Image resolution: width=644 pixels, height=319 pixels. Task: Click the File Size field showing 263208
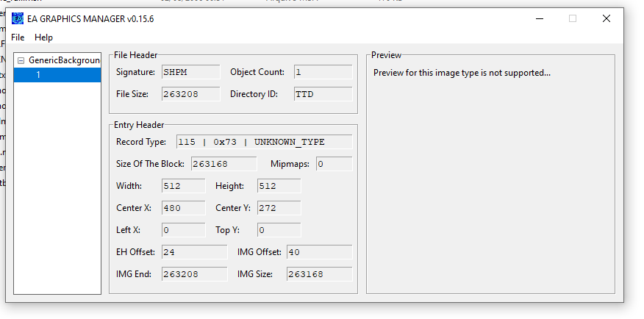coord(191,94)
